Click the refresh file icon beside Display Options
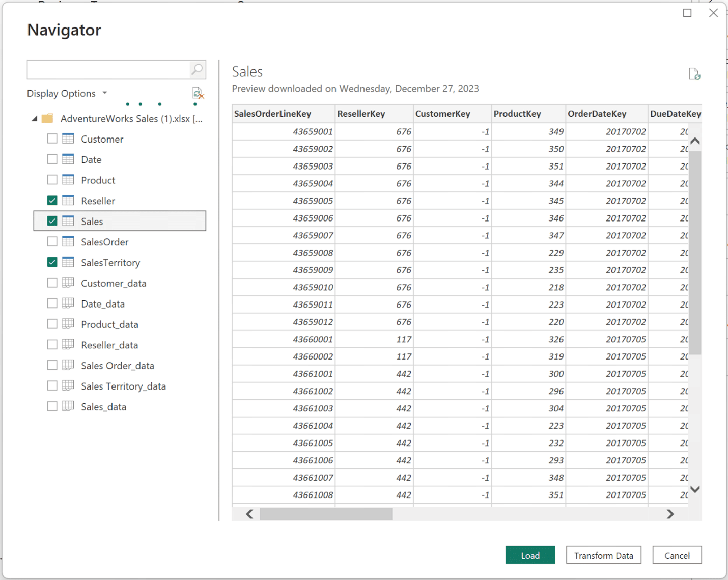 (198, 93)
